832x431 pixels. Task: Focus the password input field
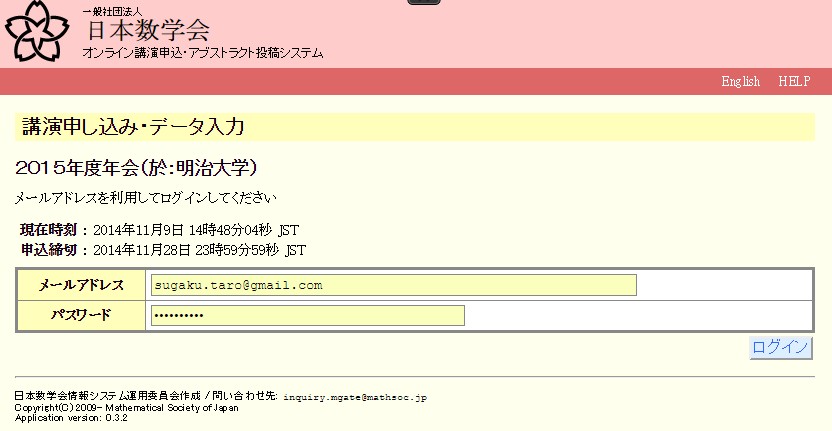point(307,316)
